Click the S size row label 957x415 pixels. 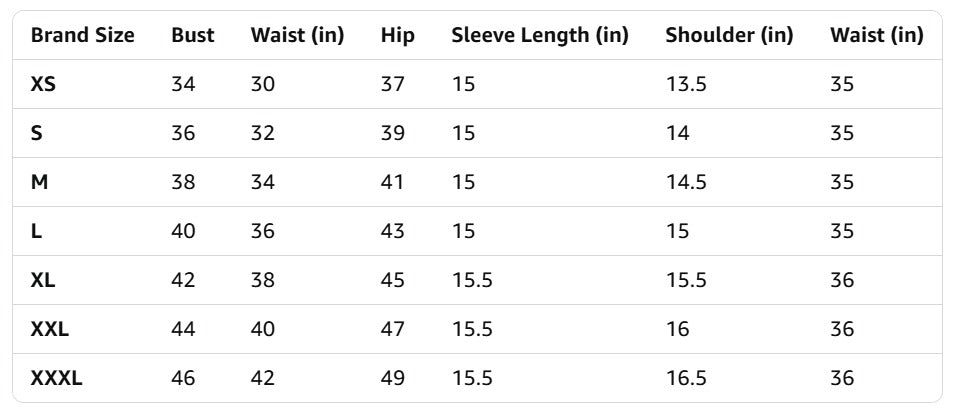(x=37, y=133)
